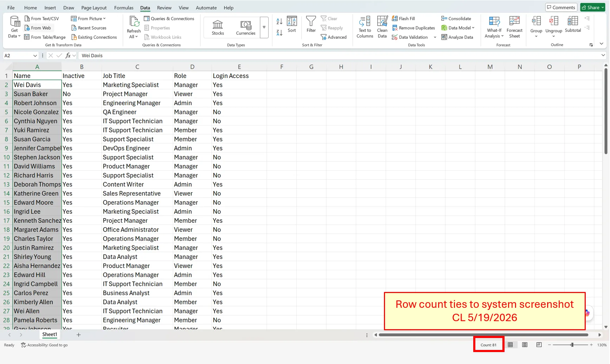The width and height of the screenshot is (610, 364).
Task: Collapse the ribbon with chevron
Action: pyautogui.click(x=602, y=44)
